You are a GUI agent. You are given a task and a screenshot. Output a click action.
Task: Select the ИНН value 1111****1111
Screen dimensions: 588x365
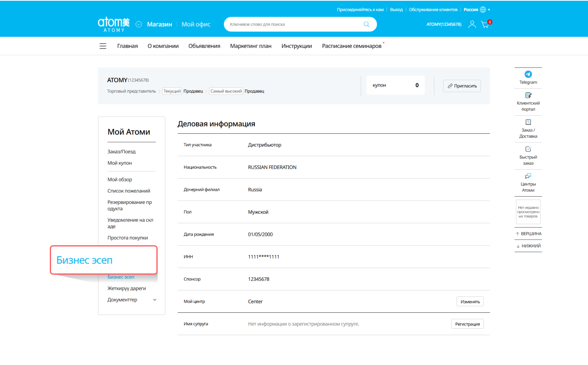point(263,257)
